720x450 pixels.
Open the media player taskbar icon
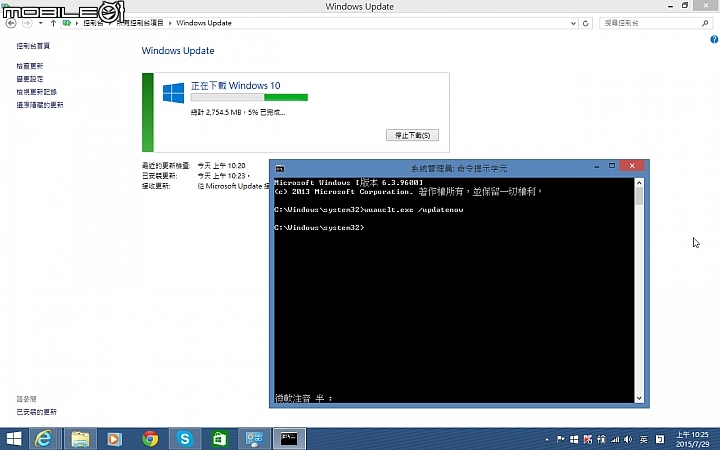tap(114, 439)
